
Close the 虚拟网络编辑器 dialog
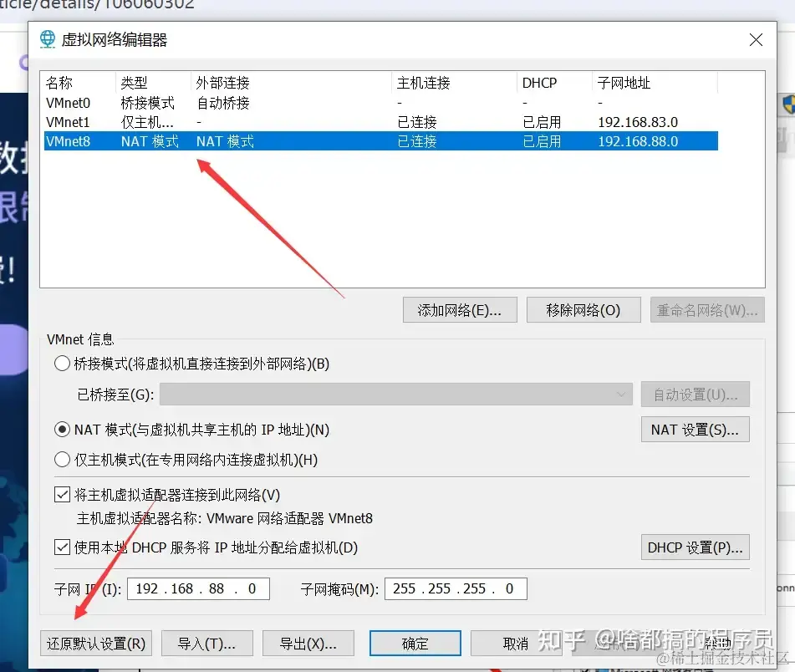coord(756,39)
